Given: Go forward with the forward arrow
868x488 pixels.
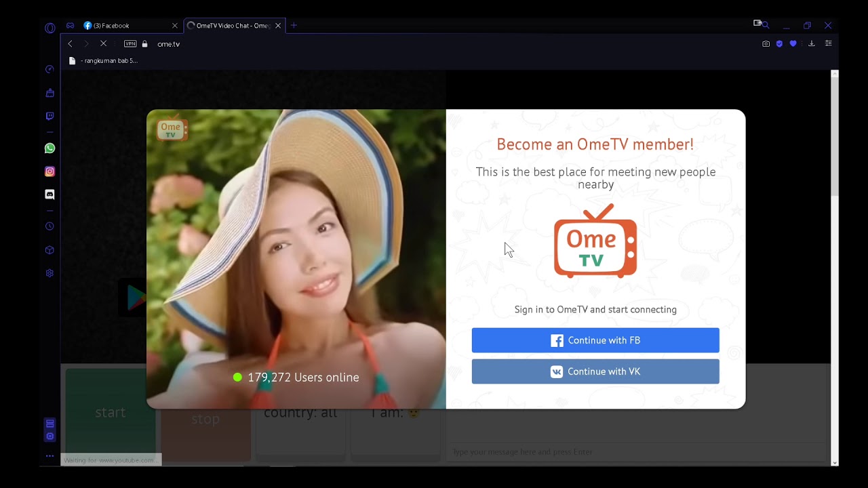Looking at the screenshot, I should 86,43.
